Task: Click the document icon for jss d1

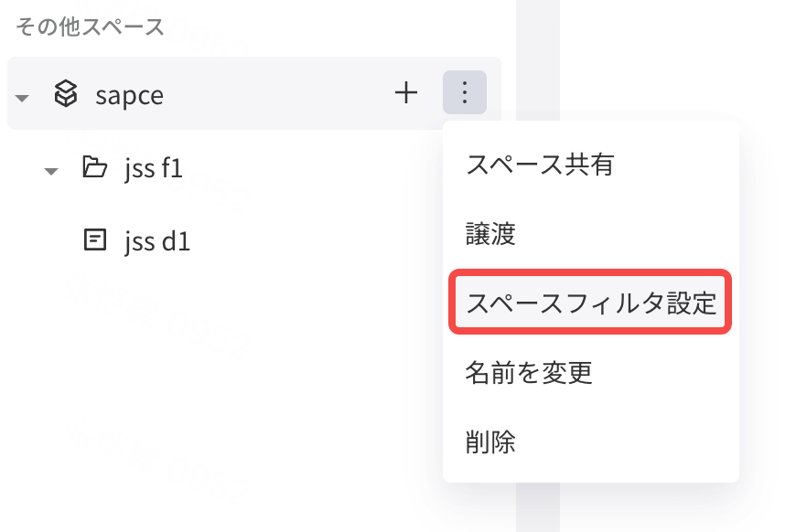Action: 95,239
